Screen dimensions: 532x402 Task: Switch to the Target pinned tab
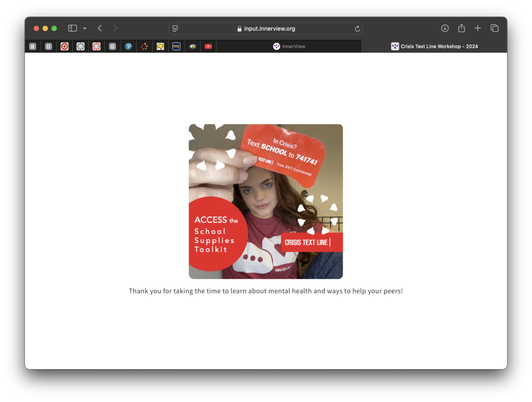[64, 47]
